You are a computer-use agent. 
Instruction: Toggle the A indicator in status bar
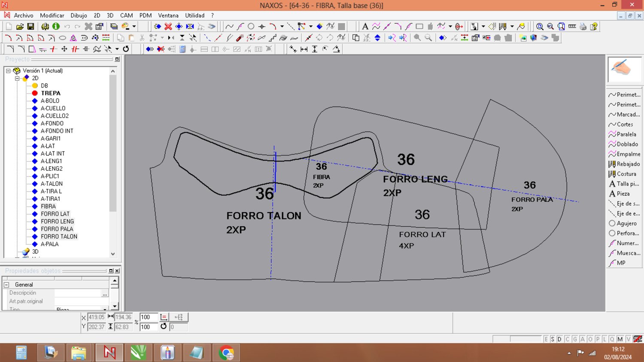[x=583, y=339]
